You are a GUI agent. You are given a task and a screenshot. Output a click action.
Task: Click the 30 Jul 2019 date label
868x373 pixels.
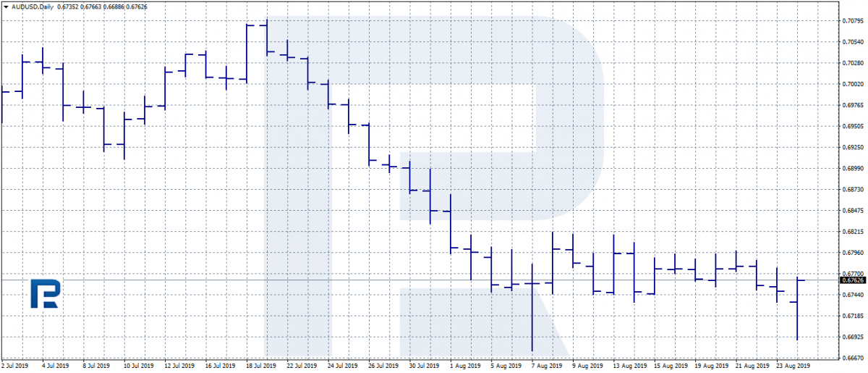425,366
